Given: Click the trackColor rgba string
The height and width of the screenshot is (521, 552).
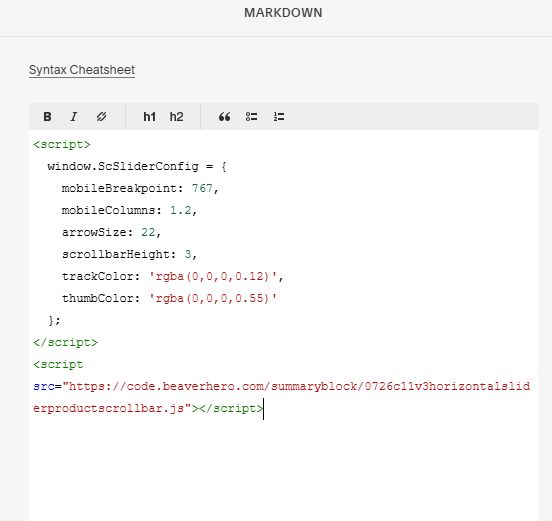Looking at the screenshot, I should [x=213, y=276].
